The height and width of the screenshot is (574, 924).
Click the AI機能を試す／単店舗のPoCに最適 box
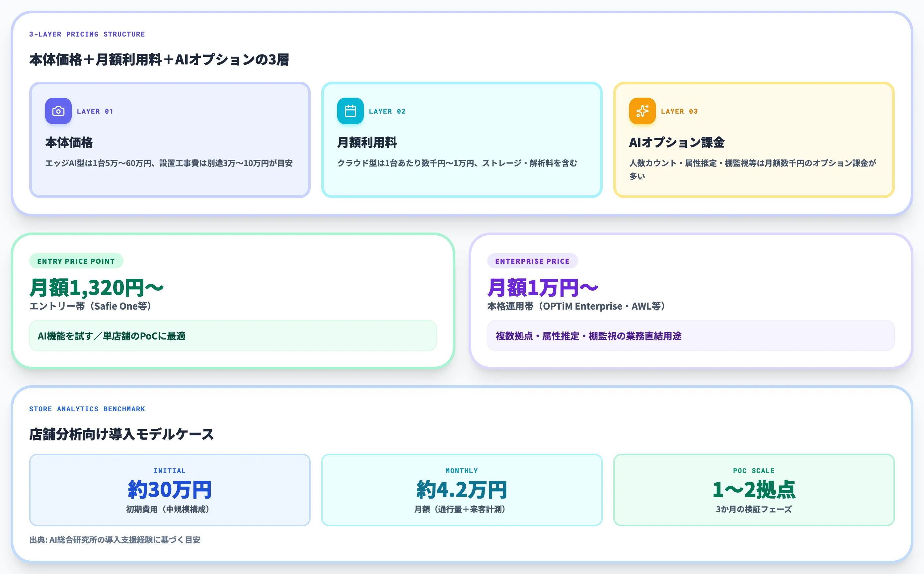(233, 335)
